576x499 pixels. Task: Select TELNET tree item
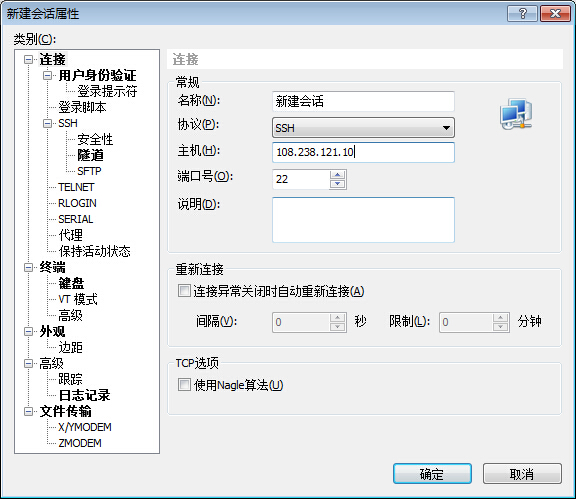[x=76, y=187]
